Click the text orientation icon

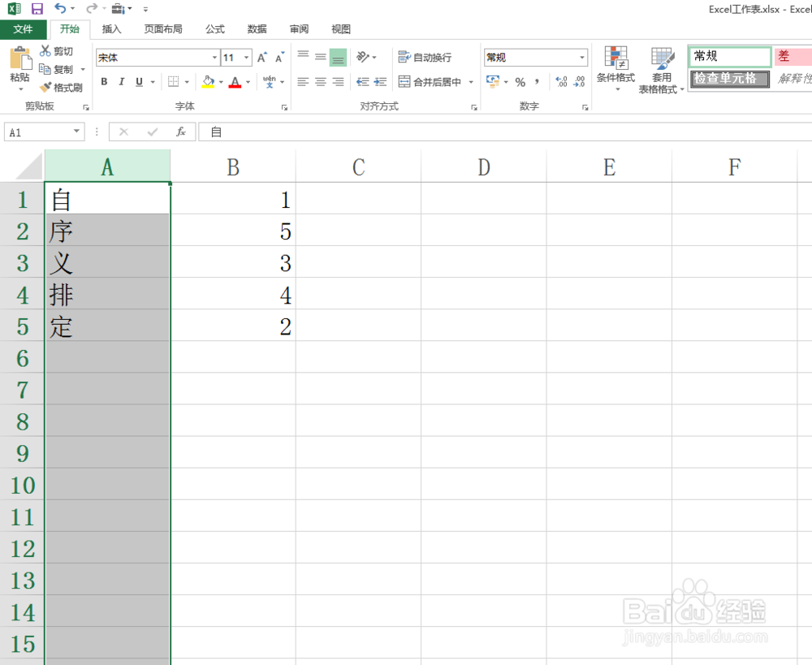click(x=364, y=57)
